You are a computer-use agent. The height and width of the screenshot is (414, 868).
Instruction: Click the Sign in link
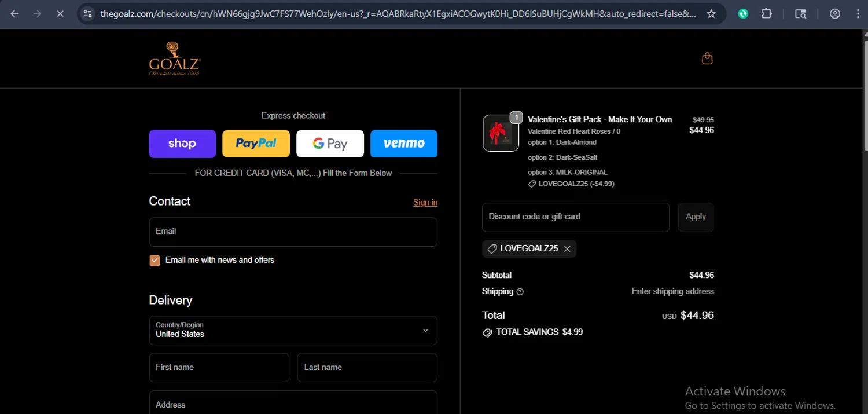tap(425, 203)
